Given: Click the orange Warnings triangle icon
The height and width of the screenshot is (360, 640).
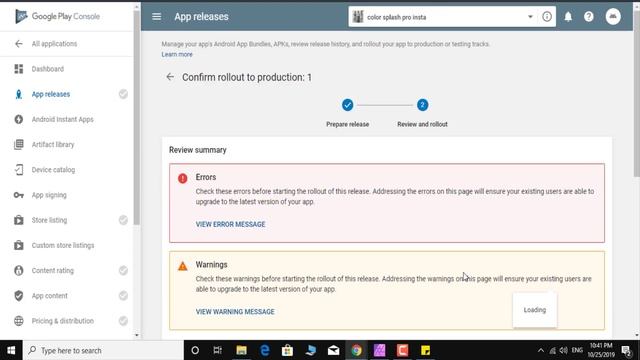Looking at the screenshot, I should point(182,266).
